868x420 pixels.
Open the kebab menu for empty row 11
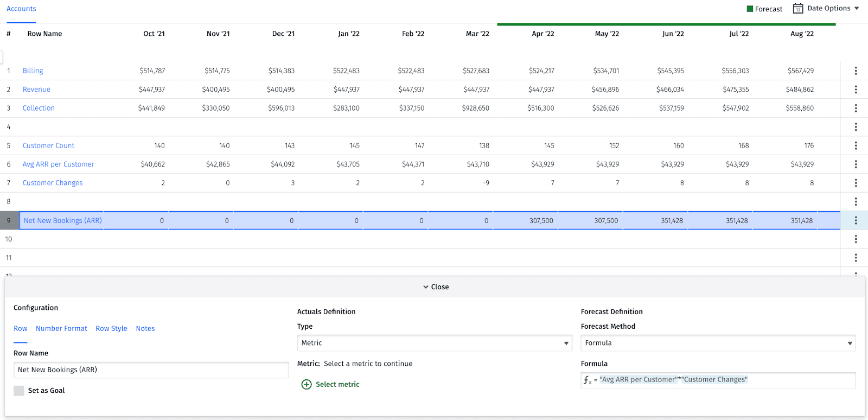tap(856, 258)
